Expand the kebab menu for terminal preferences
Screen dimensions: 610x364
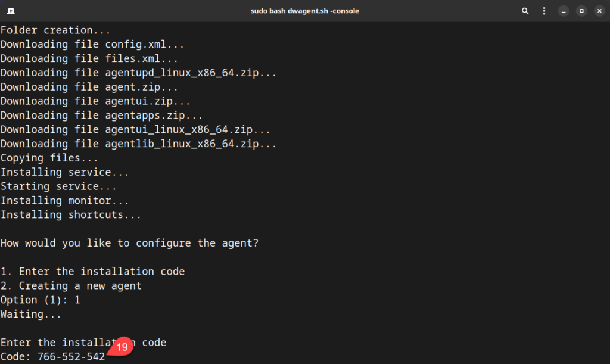click(x=544, y=10)
